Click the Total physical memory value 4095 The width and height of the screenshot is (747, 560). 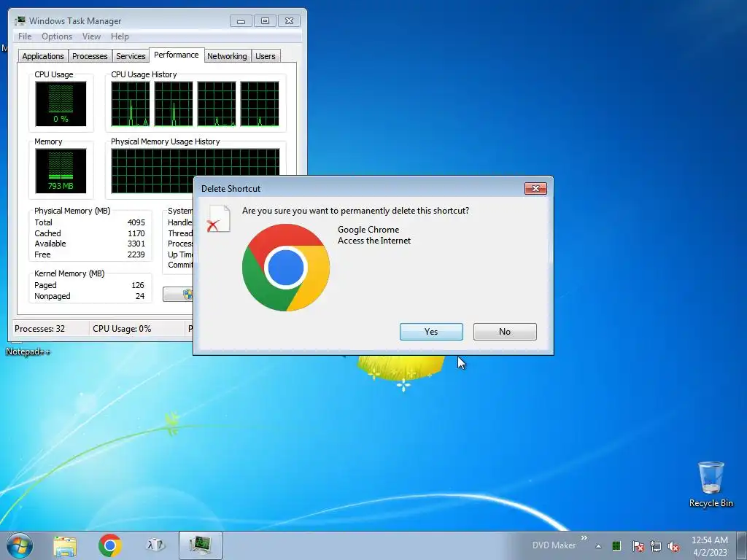[x=136, y=222]
